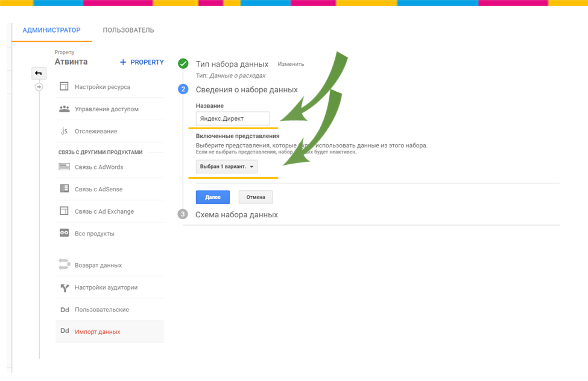Click the Управление доступом people icon
The height and width of the screenshot is (381, 588).
point(65,109)
